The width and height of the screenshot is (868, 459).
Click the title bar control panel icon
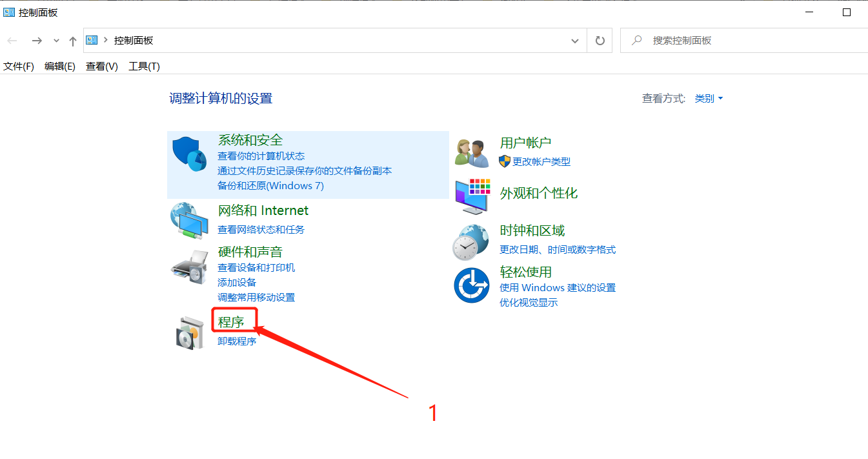coord(9,12)
